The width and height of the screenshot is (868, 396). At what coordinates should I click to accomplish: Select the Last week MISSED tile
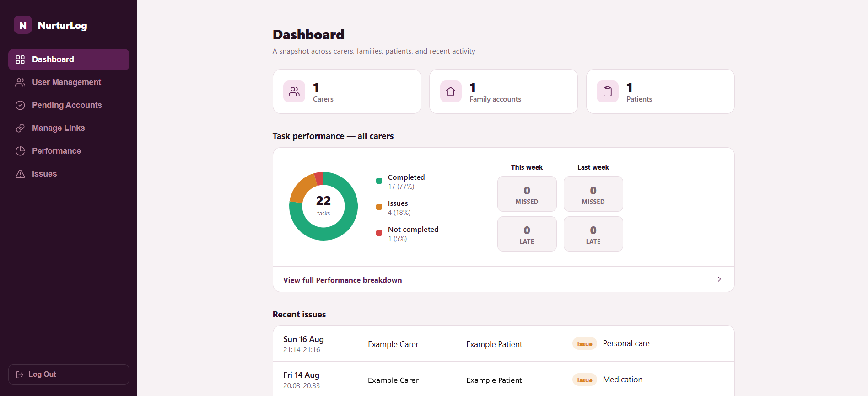pos(593,194)
